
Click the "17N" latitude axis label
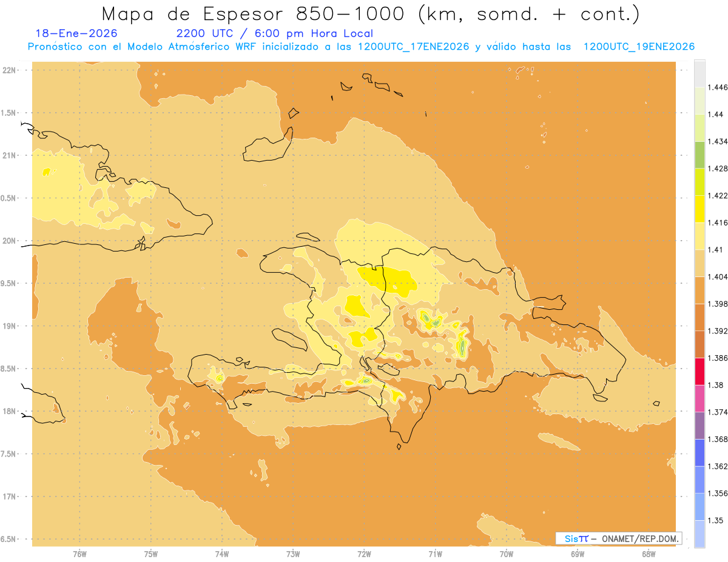coord(9,497)
